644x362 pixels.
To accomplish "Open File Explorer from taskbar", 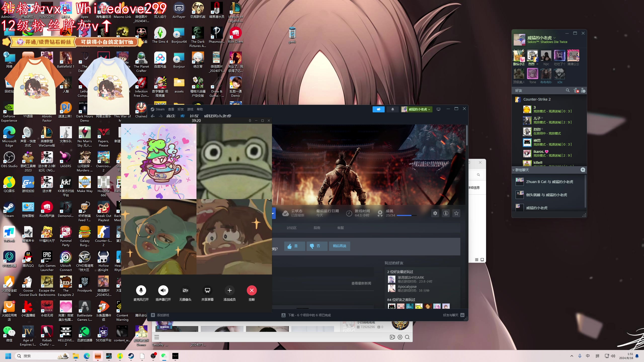I will [x=76, y=356].
